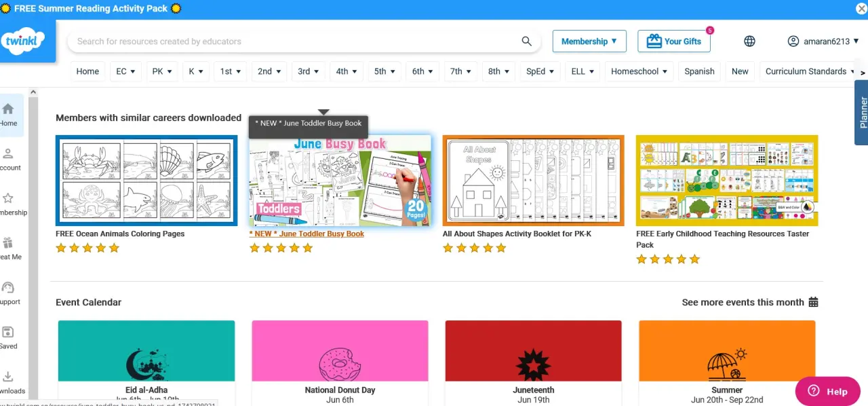Image resolution: width=868 pixels, height=406 pixels.
Task: Click the category bar right arrow
Action: [863, 72]
